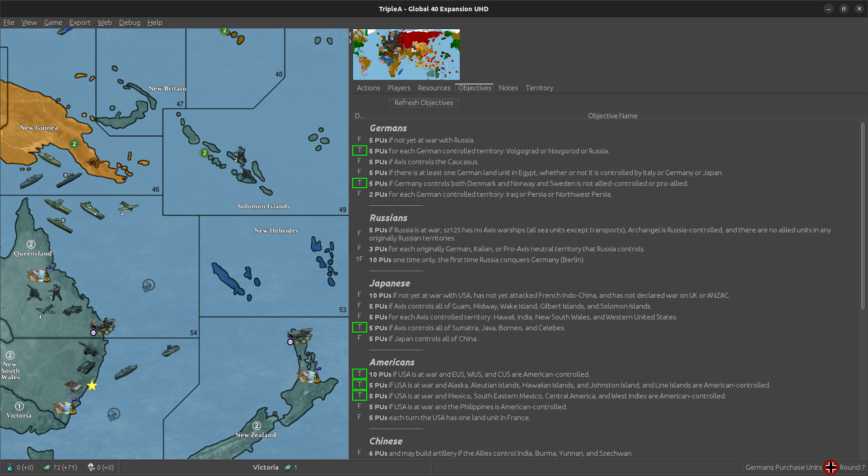The height and width of the screenshot is (476, 868).
Task: Select the fighter stack of 4 in Queensland
Action: pos(46,310)
